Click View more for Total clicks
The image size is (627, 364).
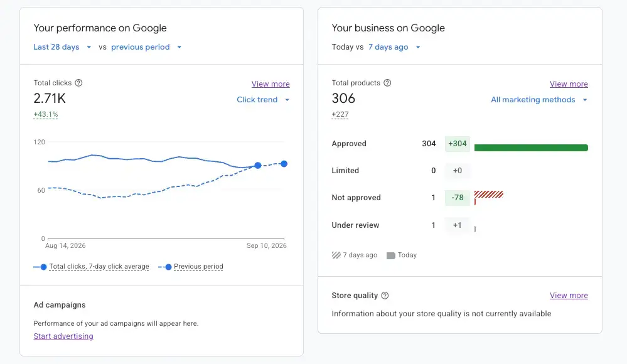point(271,84)
